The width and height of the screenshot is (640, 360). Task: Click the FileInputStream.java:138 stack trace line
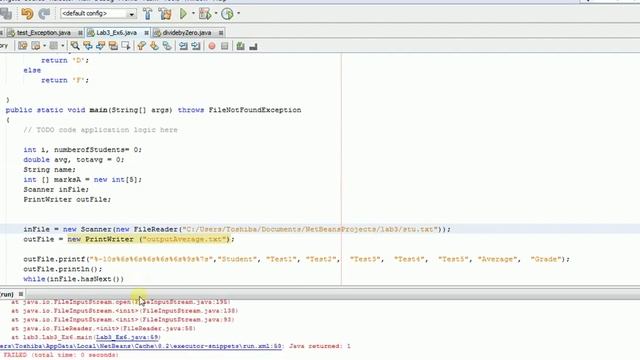tap(124, 311)
